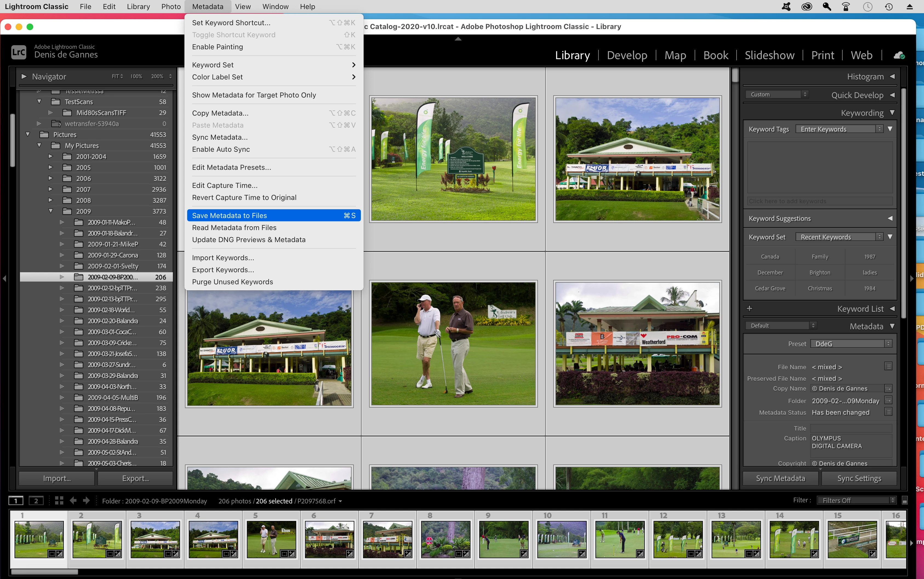Screen dimensions: 924x579
Task: Click the grid view icon in filmstrip bar
Action: pyautogui.click(x=59, y=500)
